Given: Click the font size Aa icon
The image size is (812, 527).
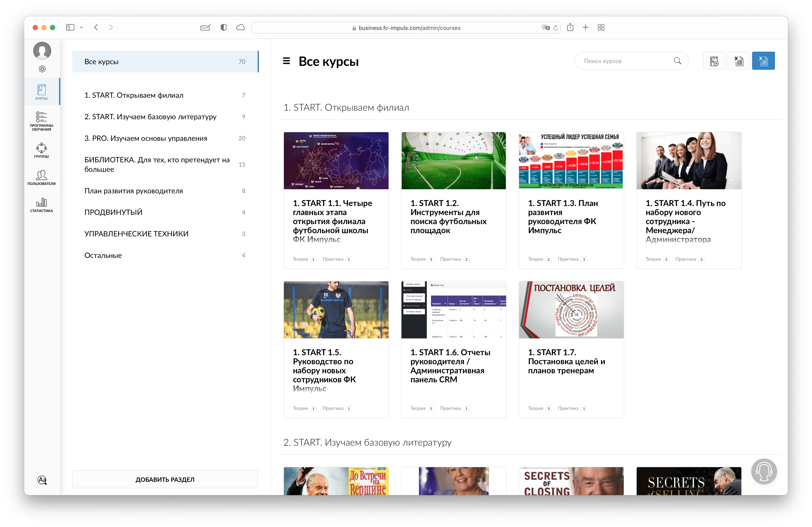Looking at the screenshot, I should pos(42,480).
